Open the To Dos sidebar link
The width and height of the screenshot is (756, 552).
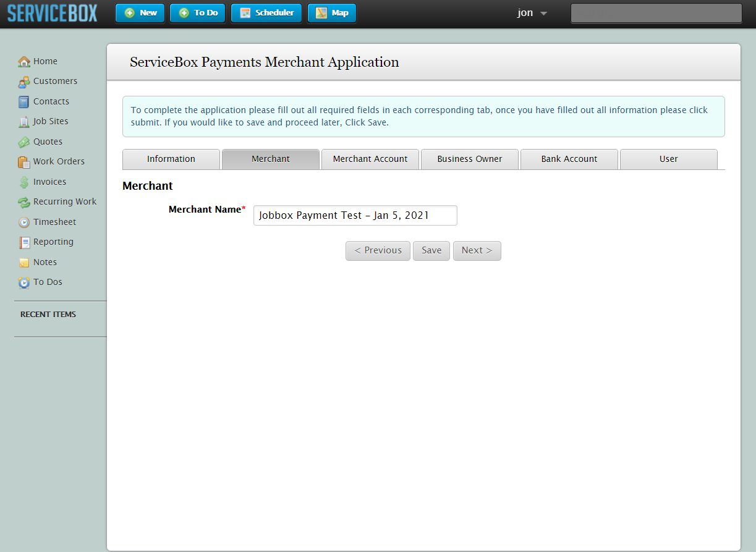click(48, 282)
